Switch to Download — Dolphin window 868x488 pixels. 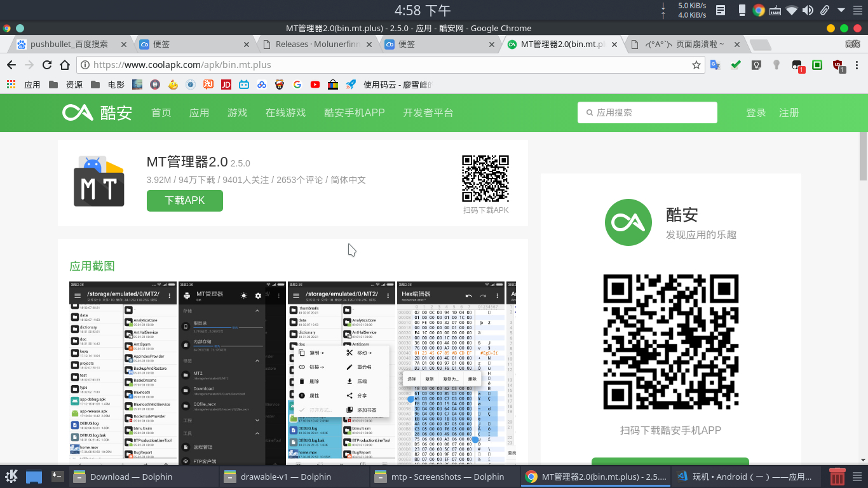coord(143,477)
